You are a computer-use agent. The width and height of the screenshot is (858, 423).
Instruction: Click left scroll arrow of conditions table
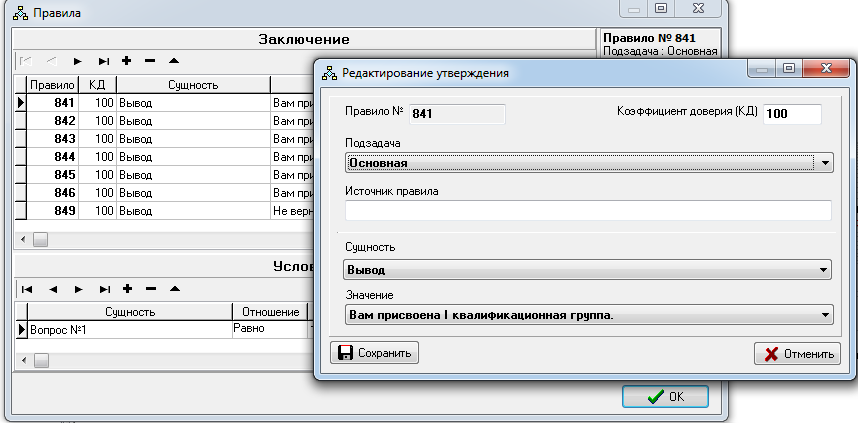tap(23, 361)
